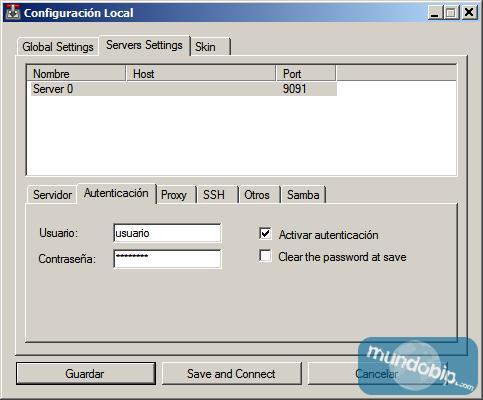Focus the Contraseña password field
Viewport: 483px width, 400px height.
[x=167, y=259]
